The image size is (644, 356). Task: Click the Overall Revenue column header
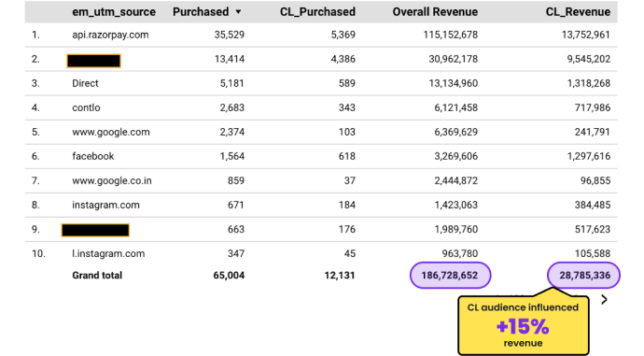(435, 12)
